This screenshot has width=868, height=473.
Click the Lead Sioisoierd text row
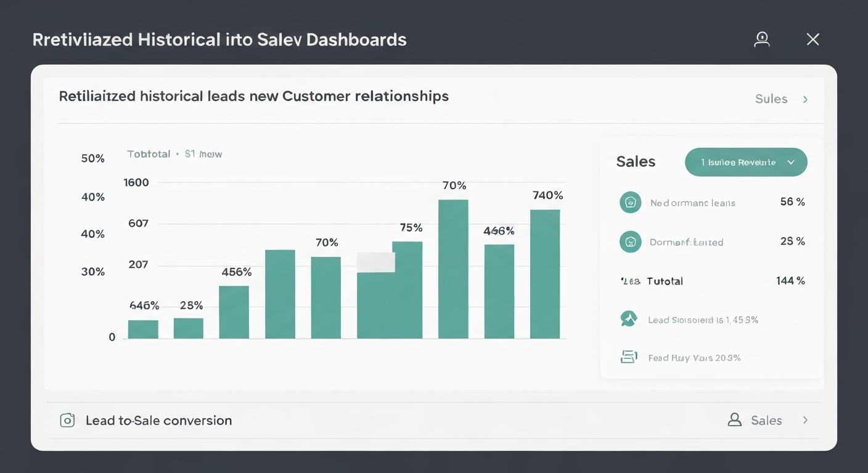pyautogui.click(x=703, y=320)
